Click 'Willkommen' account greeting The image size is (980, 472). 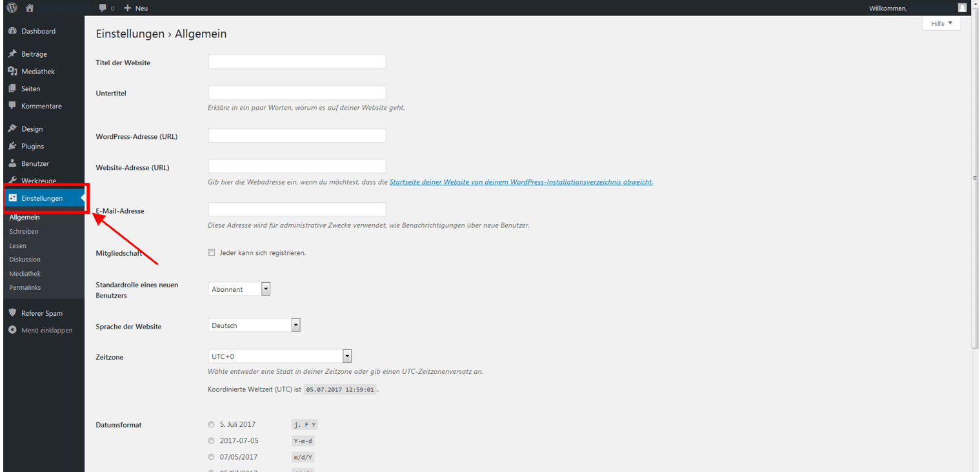(888, 8)
